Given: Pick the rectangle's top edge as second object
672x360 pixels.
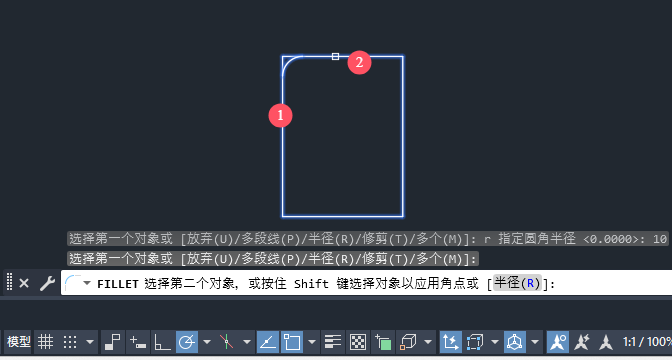Looking at the screenshot, I should tap(336, 56).
